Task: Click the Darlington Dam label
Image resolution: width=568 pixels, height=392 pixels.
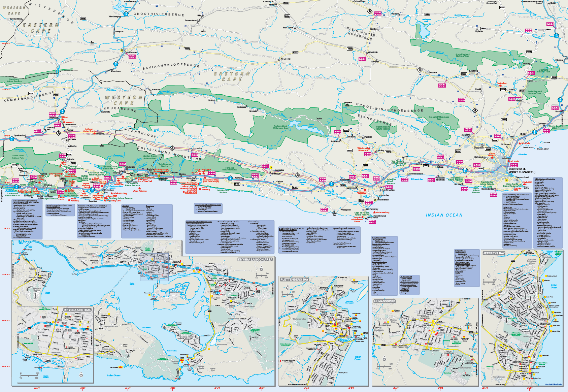Action: (426, 21)
